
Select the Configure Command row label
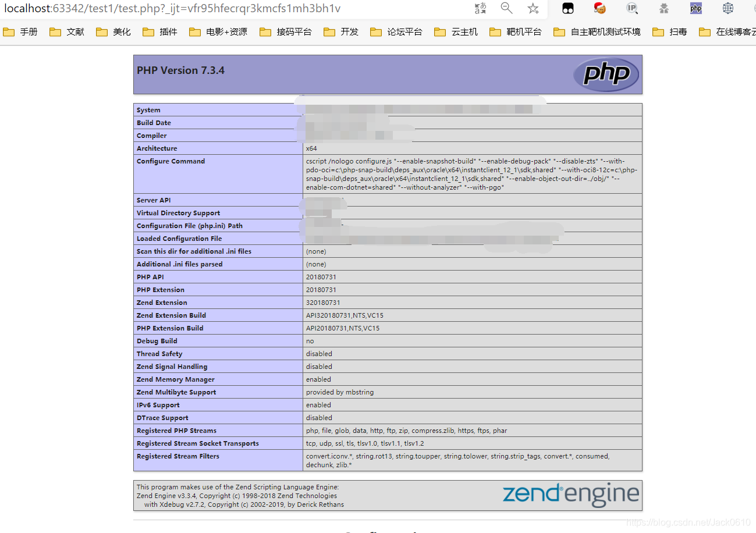171,161
